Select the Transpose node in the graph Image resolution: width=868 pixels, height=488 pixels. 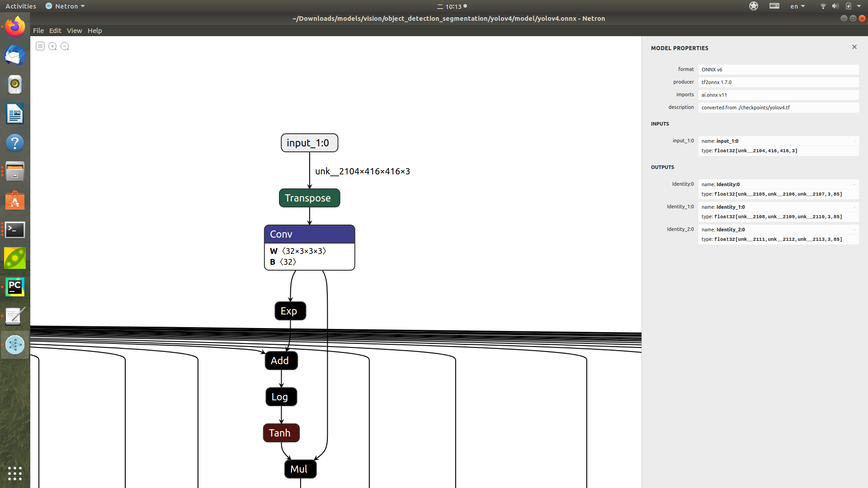tap(309, 198)
